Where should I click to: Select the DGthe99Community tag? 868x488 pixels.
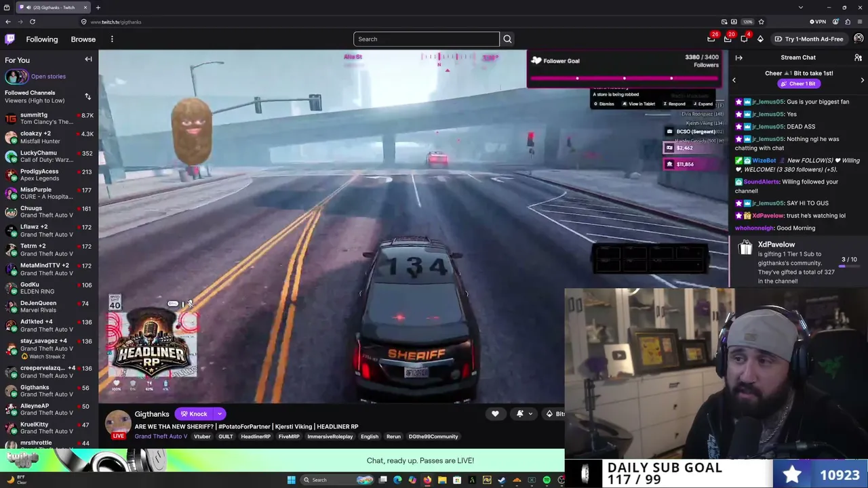(433, 436)
